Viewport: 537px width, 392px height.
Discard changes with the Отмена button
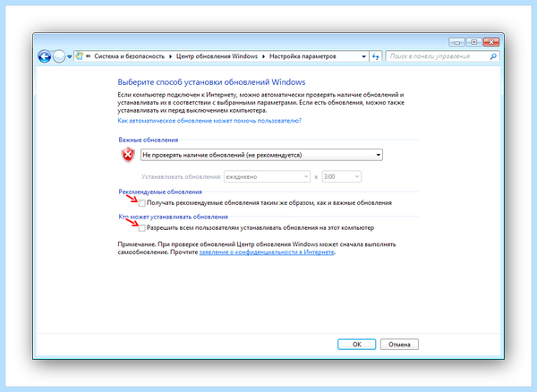tap(399, 345)
